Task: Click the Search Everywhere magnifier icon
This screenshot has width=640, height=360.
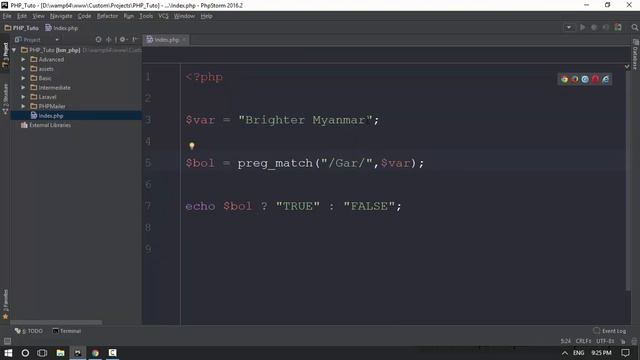Action: 634,27
